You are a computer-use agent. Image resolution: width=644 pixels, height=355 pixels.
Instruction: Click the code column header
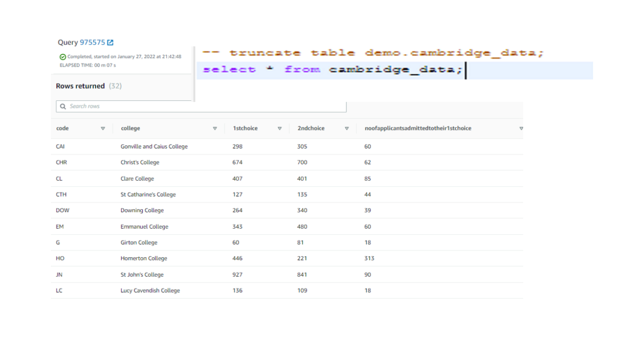tap(62, 128)
